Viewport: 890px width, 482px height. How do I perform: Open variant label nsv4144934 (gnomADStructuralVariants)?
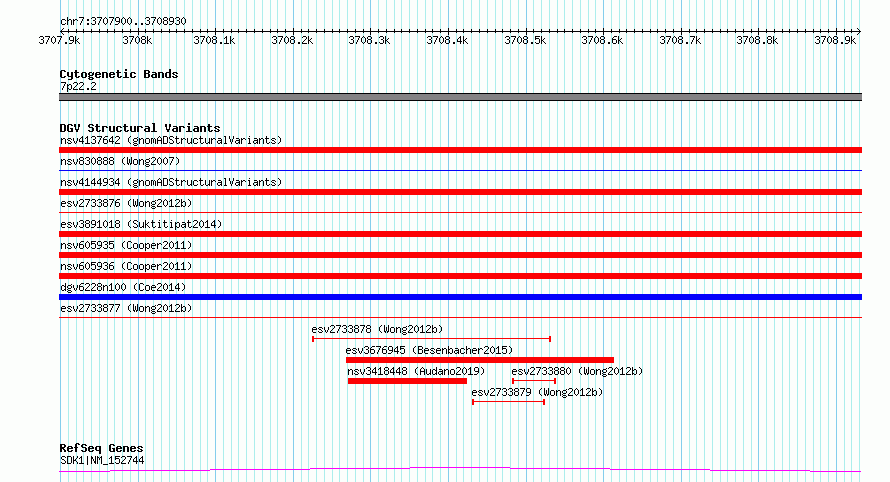click(x=171, y=182)
